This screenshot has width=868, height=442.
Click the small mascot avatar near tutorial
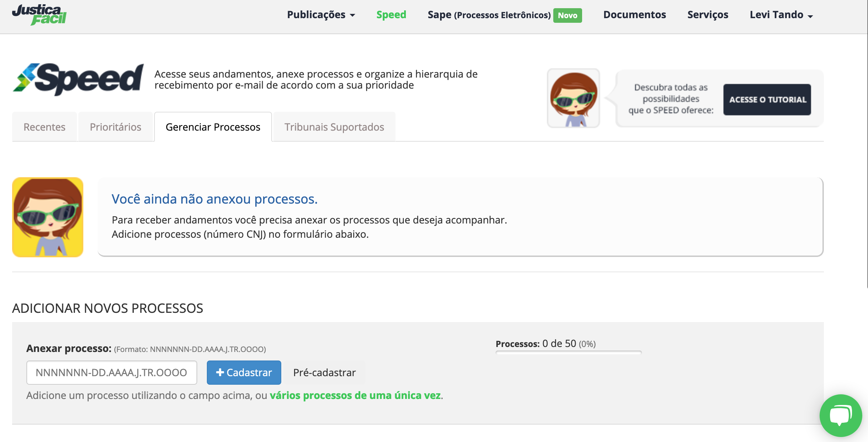573,98
